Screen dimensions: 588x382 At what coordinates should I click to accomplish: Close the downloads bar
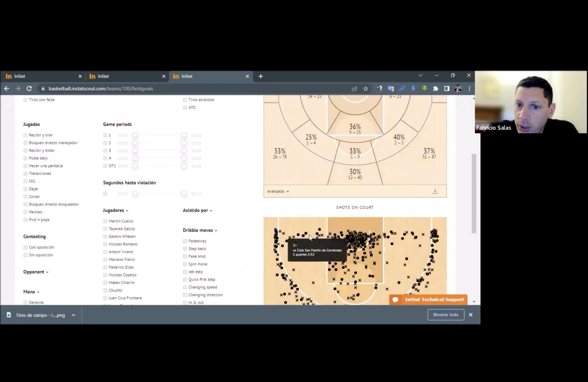(x=471, y=315)
